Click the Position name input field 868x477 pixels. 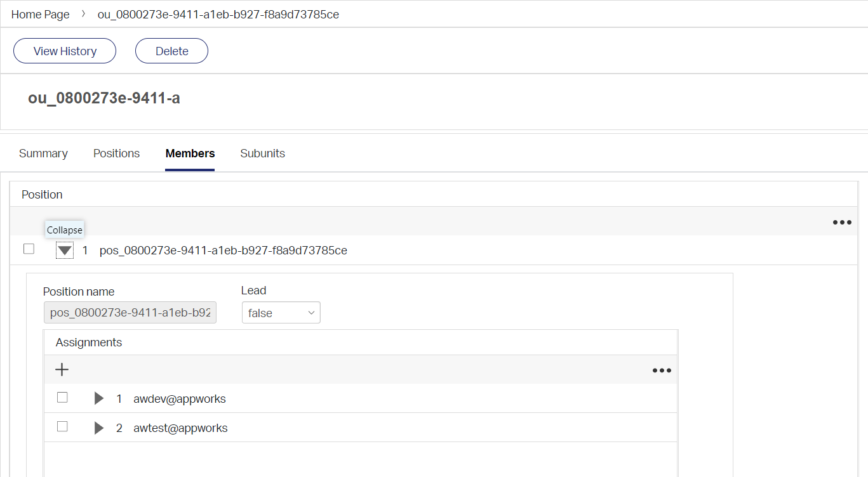(130, 313)
